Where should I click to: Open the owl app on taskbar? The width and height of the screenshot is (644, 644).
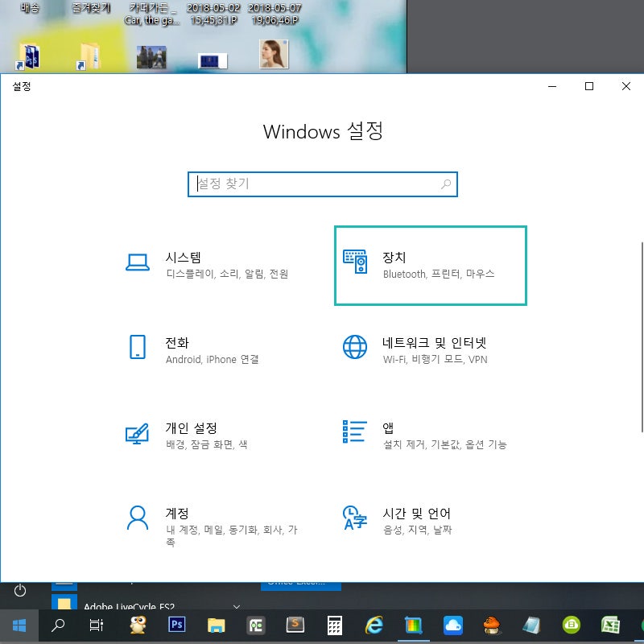(138, 625)
